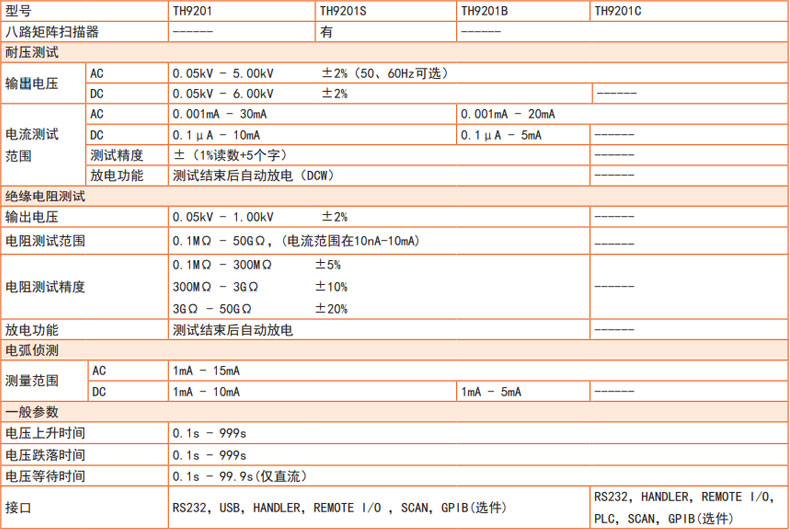Select the 1mA - 15mA arc range cell
Image resolution: width=790 pixels, height=530 pixels.
click(x=206, y=371)
